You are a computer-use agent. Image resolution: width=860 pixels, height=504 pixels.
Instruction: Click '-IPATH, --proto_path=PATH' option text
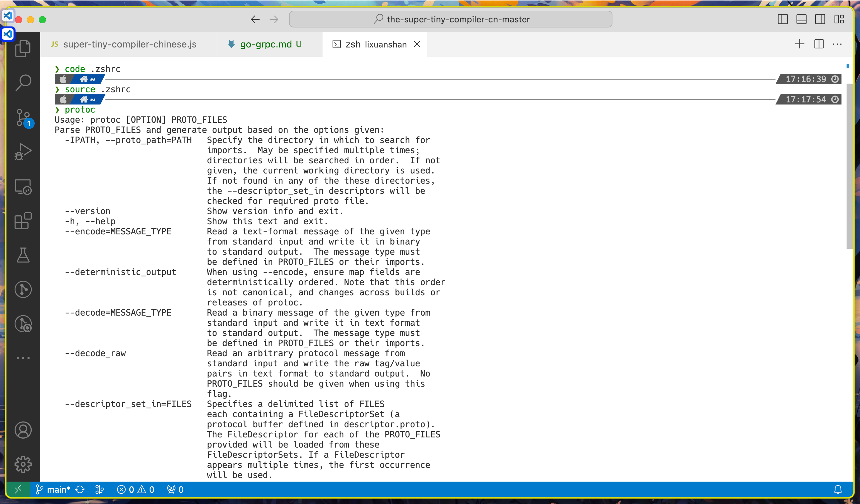tap(128, 140)
